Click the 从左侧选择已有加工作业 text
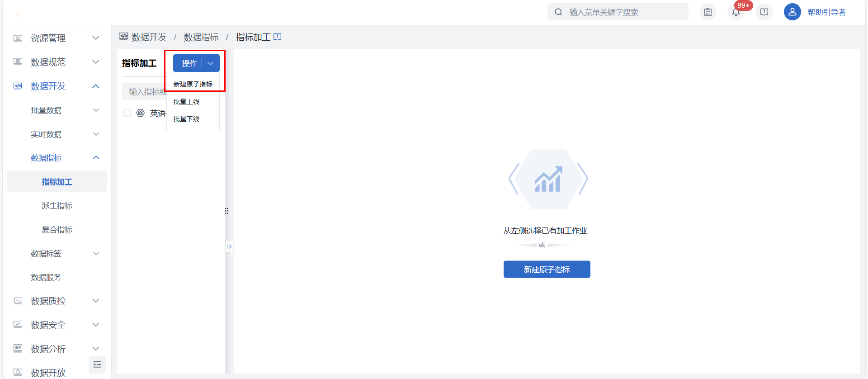 coord(545,231)
